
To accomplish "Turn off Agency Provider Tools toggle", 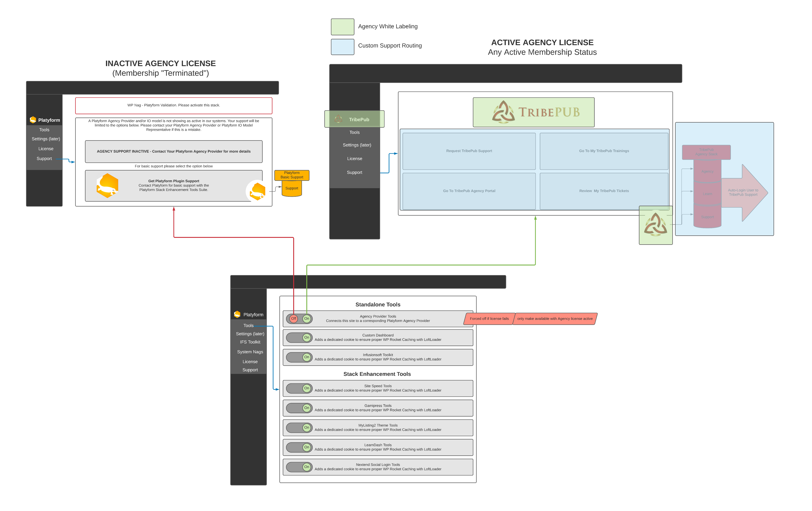I will (x=293, y=319).
